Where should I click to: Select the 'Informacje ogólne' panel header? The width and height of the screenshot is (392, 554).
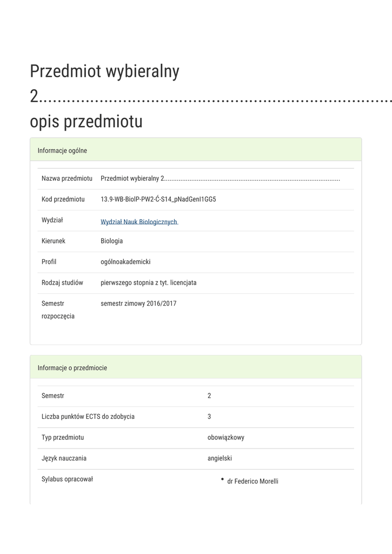click(62, 150)
